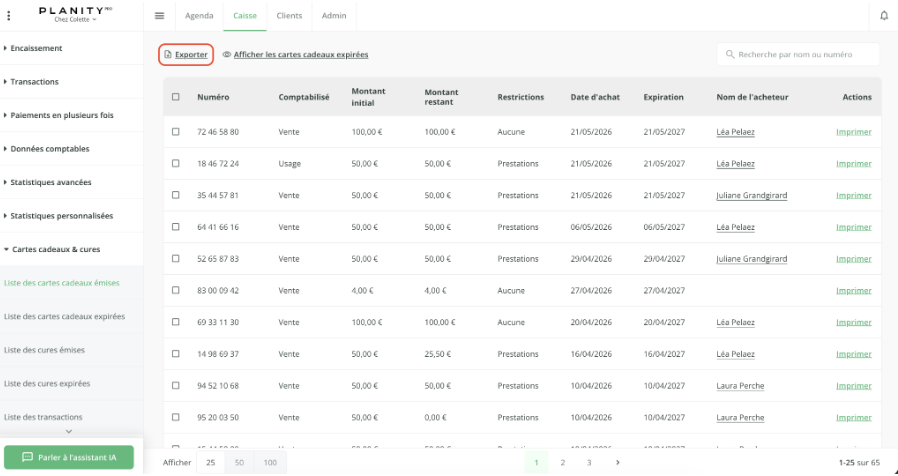The height and width of the screenshot is (476, 898).
Task: Check the row 35 44 57 81
Action: [x=176, y=195]
